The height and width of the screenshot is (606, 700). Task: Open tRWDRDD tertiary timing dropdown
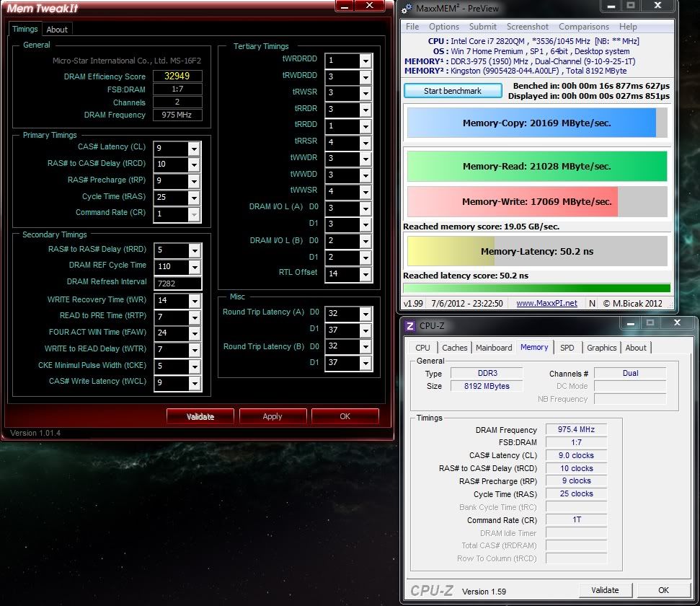pyautogui.click(x=365, y=77)
